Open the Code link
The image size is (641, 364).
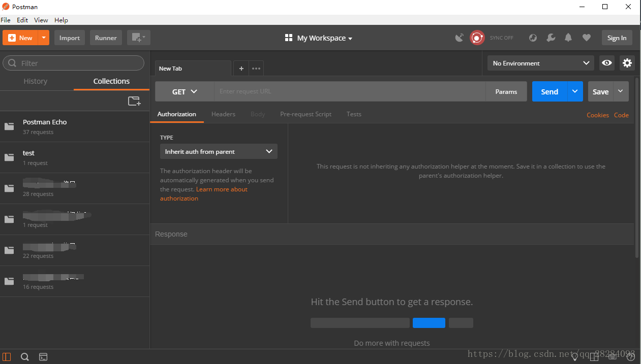[621, 115]
